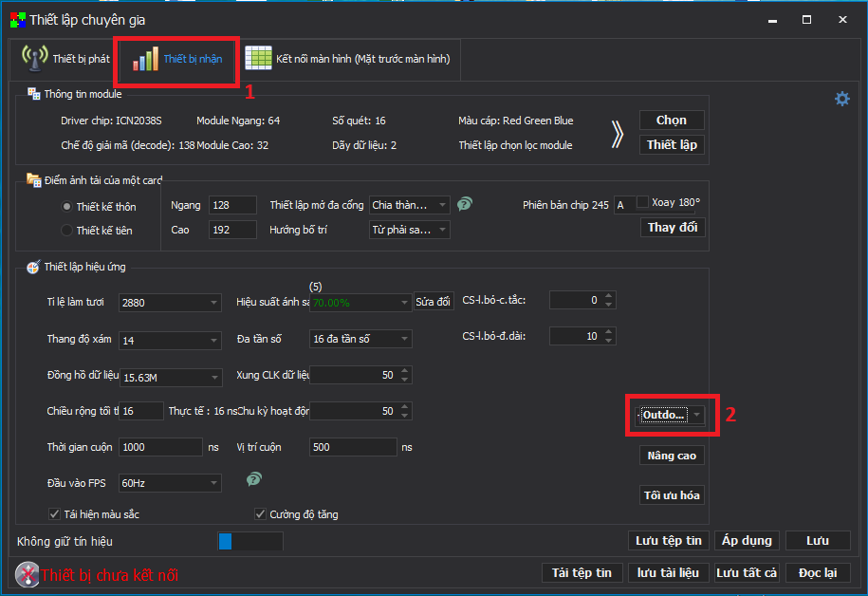Click the Không giữ tín hiệu slider
The height and width of the screenshot is (596, 868).
point(250,541)
